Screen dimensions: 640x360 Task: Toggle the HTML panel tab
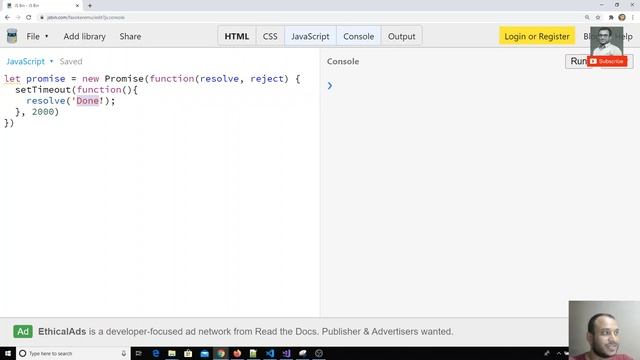coord(237,36)
